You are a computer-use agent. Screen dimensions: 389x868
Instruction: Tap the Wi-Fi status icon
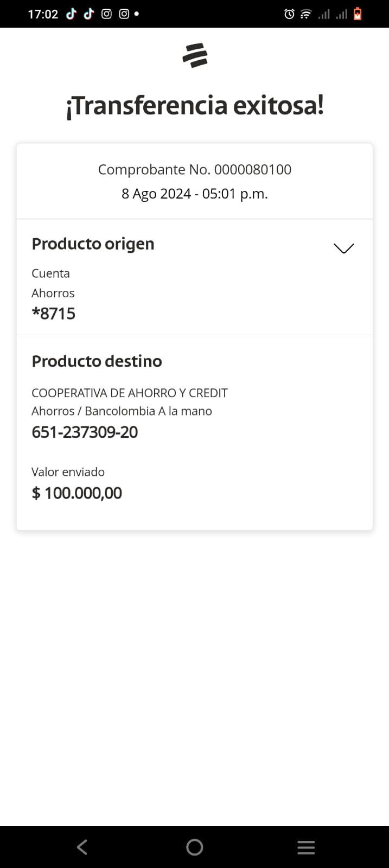click(x=306, y=14)
